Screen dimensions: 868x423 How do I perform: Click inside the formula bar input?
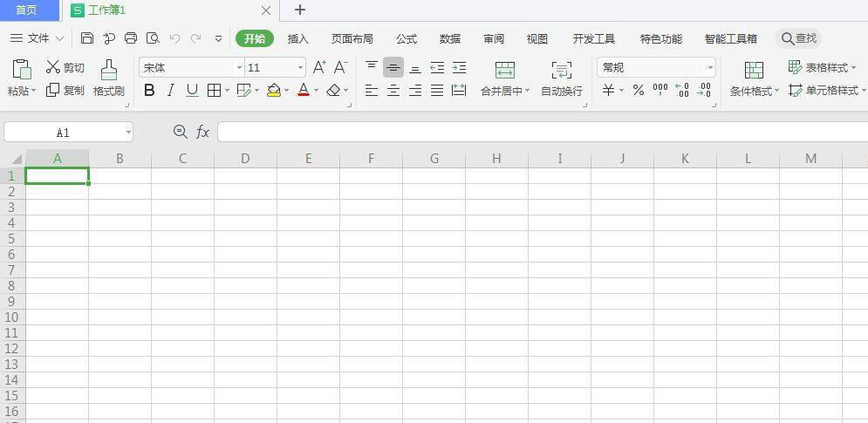(543, 132)
